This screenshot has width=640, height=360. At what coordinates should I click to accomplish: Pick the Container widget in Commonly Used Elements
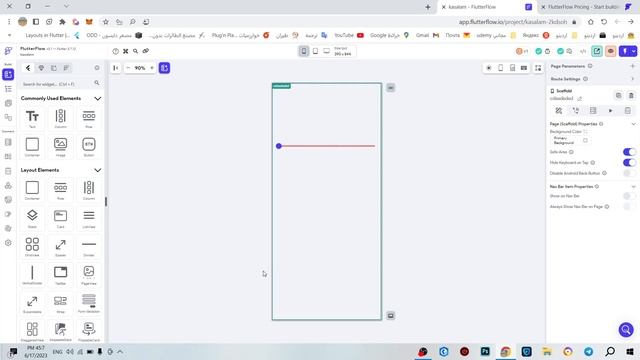click(x=32, y=147)
